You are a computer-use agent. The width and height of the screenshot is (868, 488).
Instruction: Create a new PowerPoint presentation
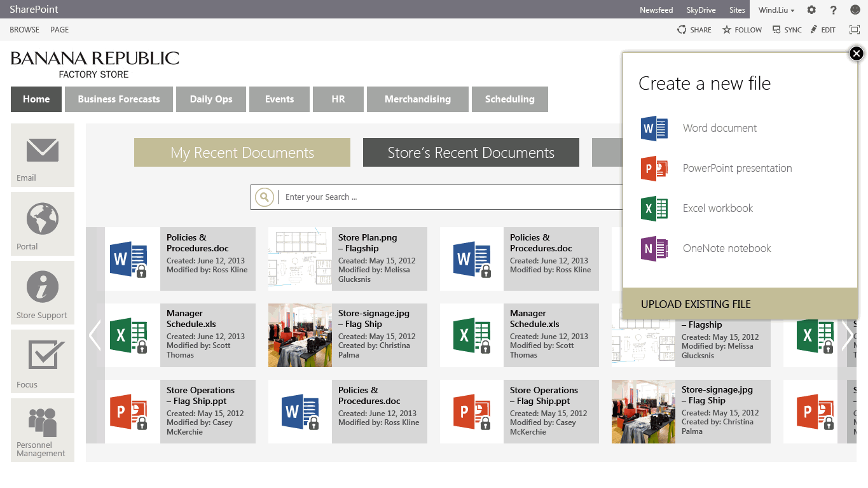pyautogui.click(x=717, y=169)
